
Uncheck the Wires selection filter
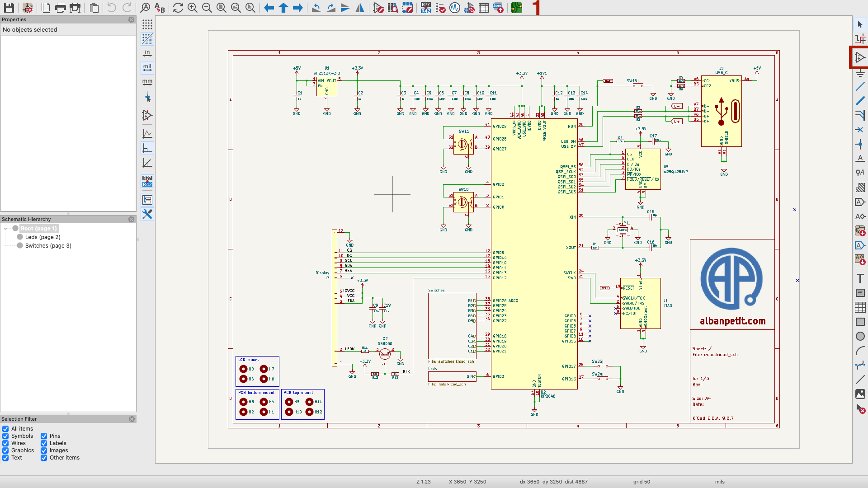click(5, 443)
